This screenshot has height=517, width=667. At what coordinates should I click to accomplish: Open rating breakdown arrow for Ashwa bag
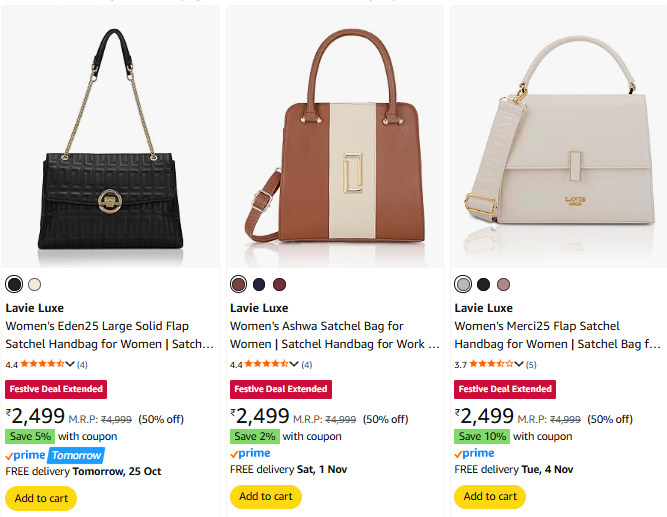[295, 364]
